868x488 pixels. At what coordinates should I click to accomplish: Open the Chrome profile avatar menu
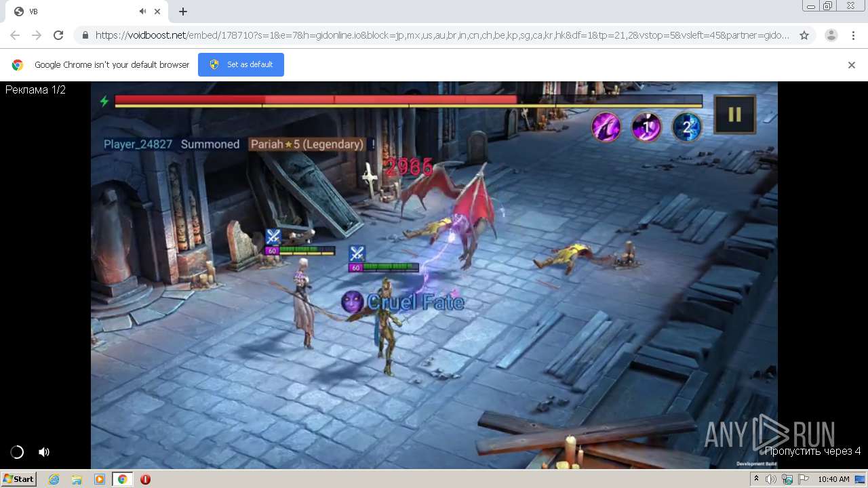[831, 35]
